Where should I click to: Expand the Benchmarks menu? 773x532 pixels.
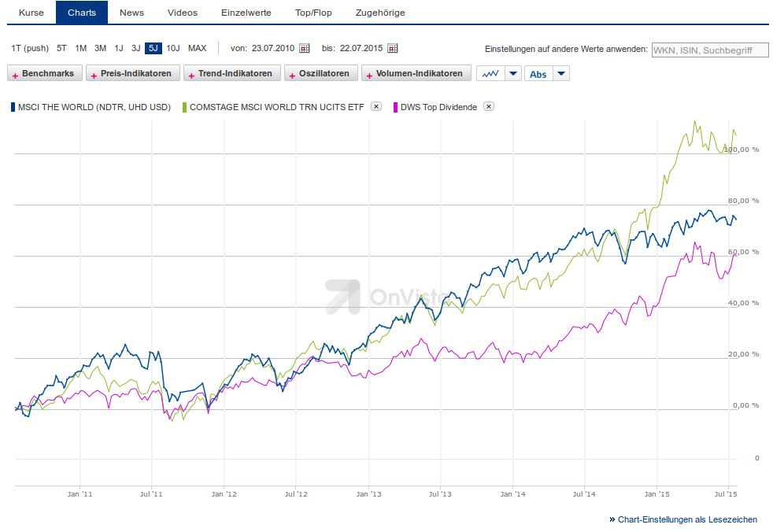tap(44, 74)
